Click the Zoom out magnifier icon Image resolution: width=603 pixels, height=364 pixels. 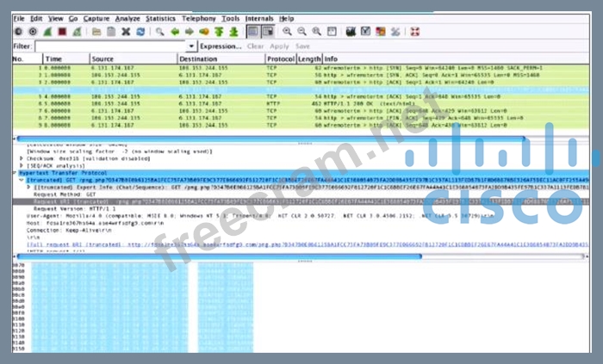[x=302, y=32]
